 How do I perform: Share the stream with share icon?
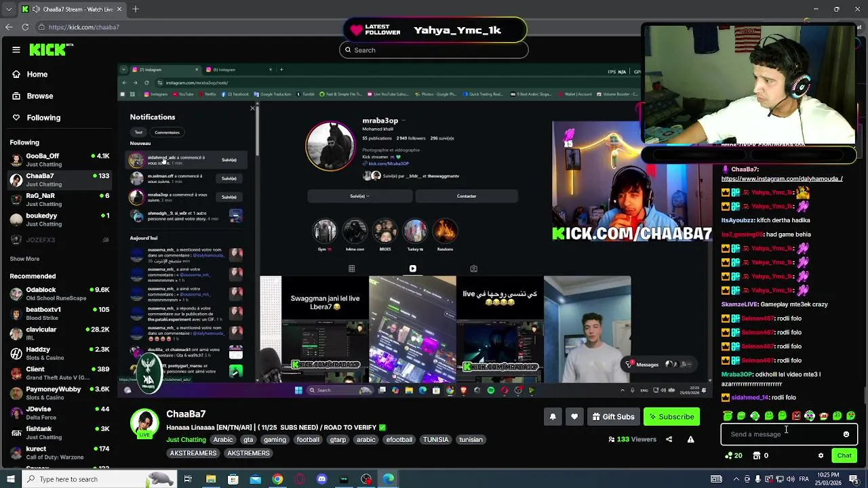pos(669,439)
